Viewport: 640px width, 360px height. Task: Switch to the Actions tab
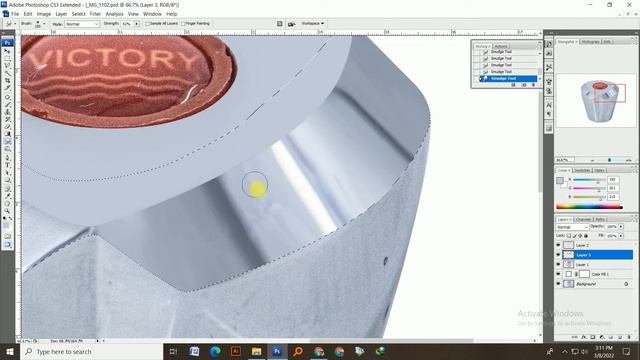501,46
